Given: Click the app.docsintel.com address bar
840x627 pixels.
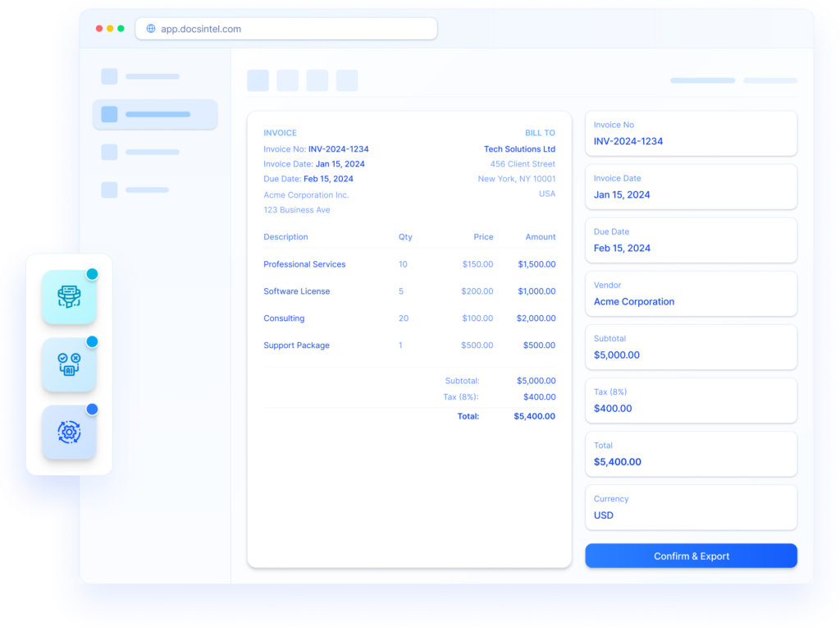Looking at the screenshot, I should (x=287, y=29).
